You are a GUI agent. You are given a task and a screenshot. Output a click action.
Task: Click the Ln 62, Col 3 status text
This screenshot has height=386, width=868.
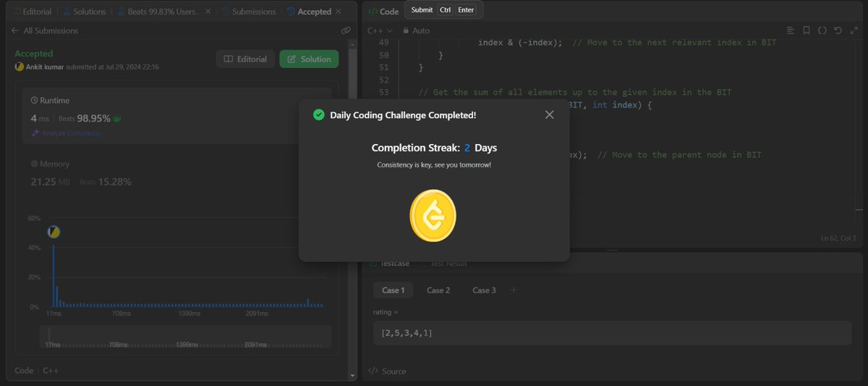point(838,238)
